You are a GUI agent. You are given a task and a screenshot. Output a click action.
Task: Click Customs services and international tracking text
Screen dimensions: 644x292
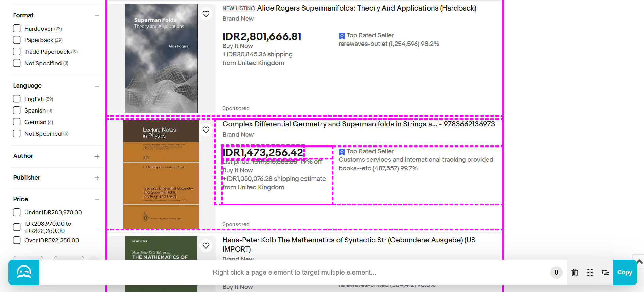416,160
